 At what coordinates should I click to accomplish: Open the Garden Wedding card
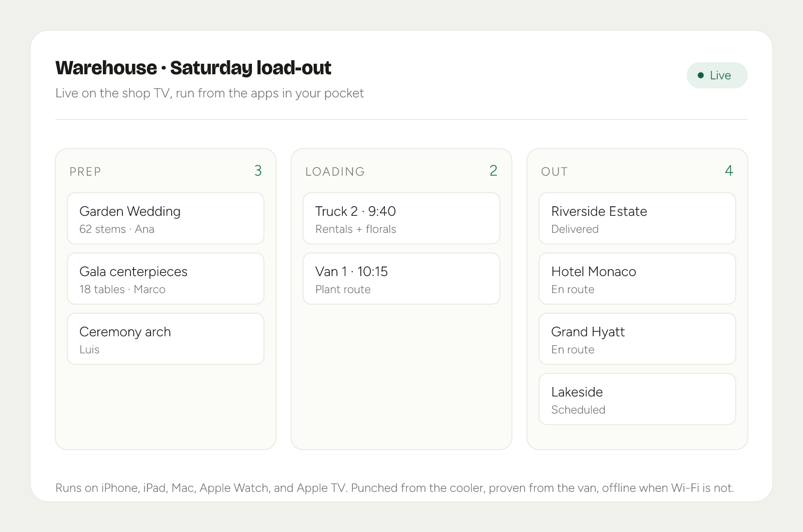tap(166, 218)
